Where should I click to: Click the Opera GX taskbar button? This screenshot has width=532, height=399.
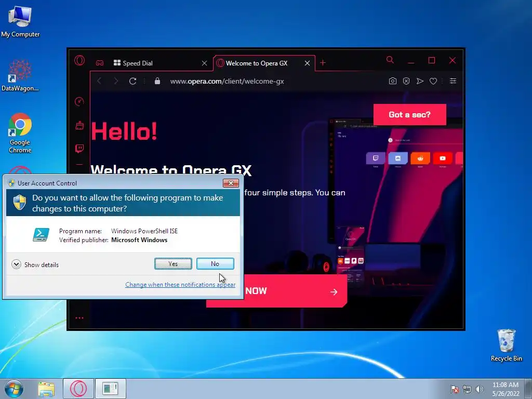point(78,389)
